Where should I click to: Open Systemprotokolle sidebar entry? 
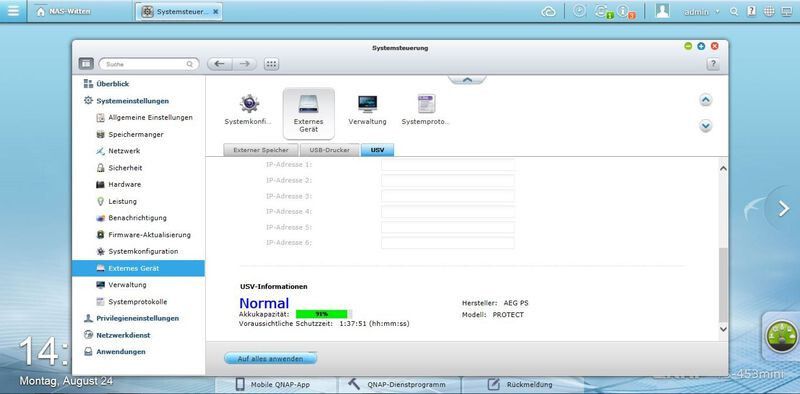(138, 302)
